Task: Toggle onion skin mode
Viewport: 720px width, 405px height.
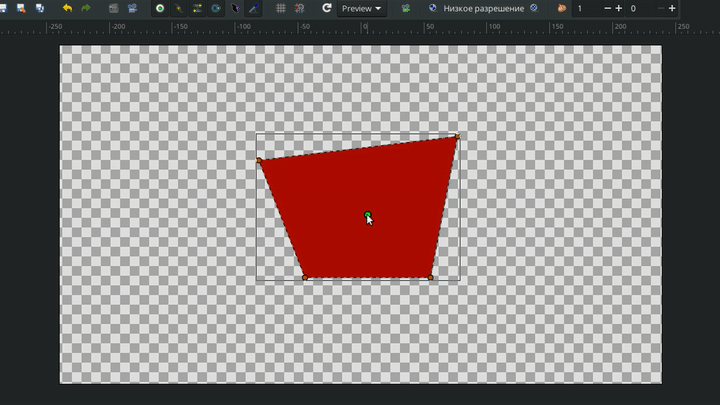Action: click(x=562, y=8)
